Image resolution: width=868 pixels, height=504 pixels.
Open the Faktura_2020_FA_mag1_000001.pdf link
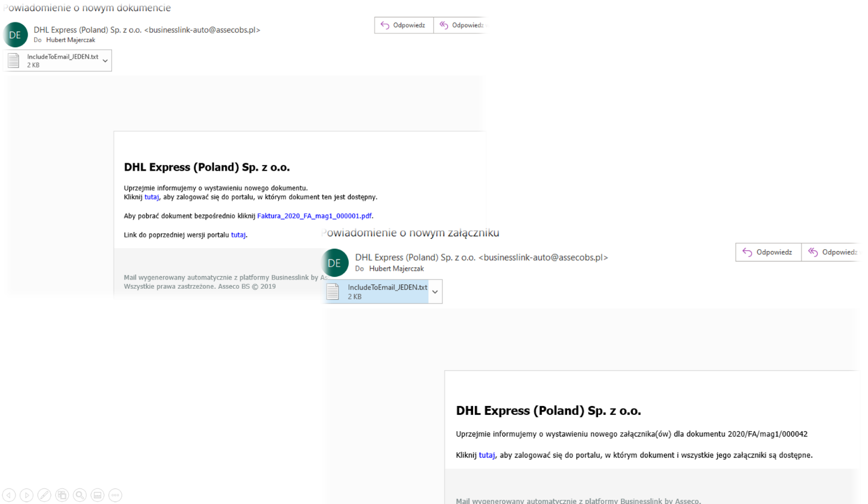point(314,216)
